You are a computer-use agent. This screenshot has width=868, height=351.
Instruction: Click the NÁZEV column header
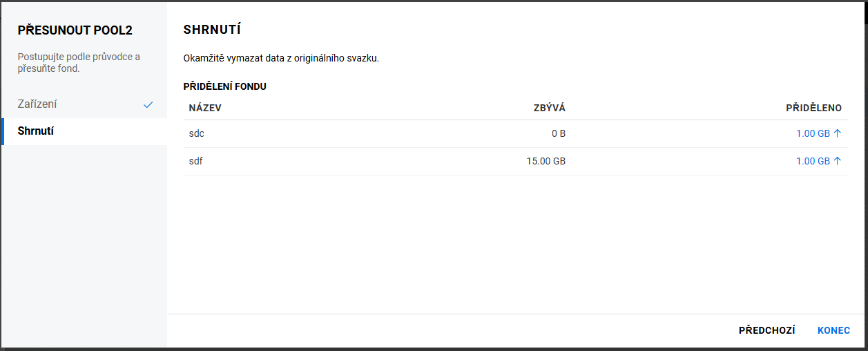205,108
